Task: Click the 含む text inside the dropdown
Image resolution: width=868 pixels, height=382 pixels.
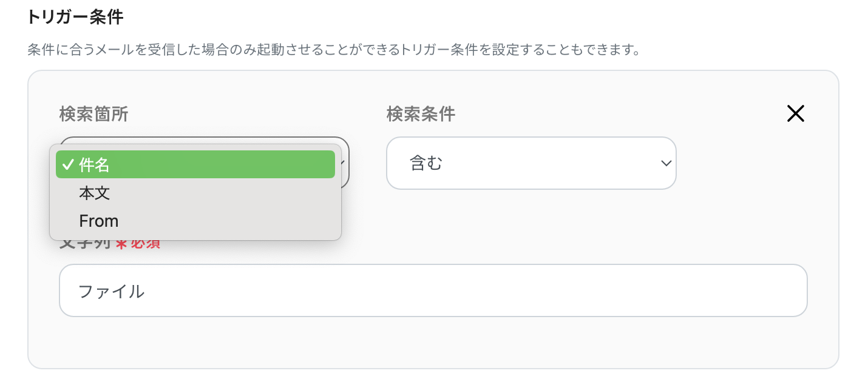Action: pos(426,163)
